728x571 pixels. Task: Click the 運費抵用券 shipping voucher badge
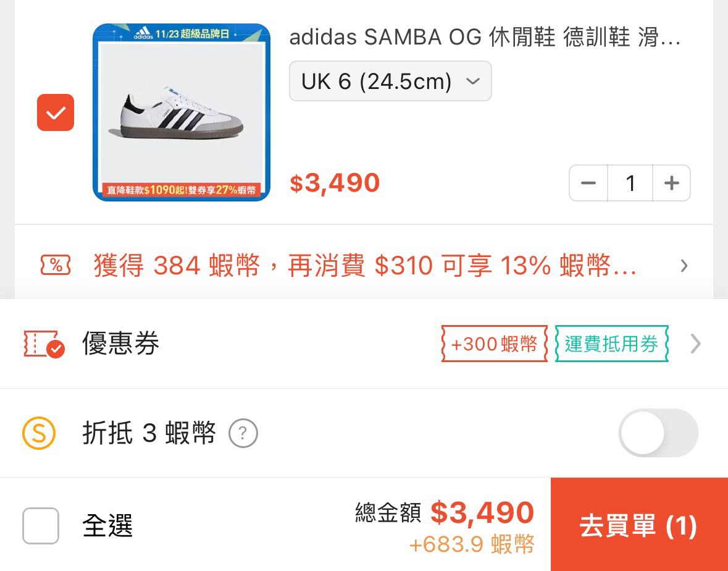(611, 344)
